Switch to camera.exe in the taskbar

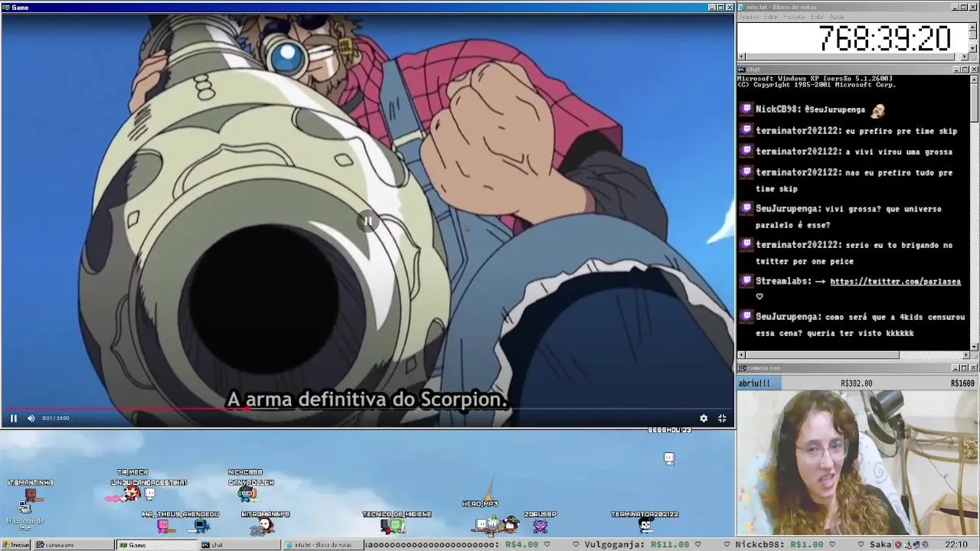coord(72,545)
